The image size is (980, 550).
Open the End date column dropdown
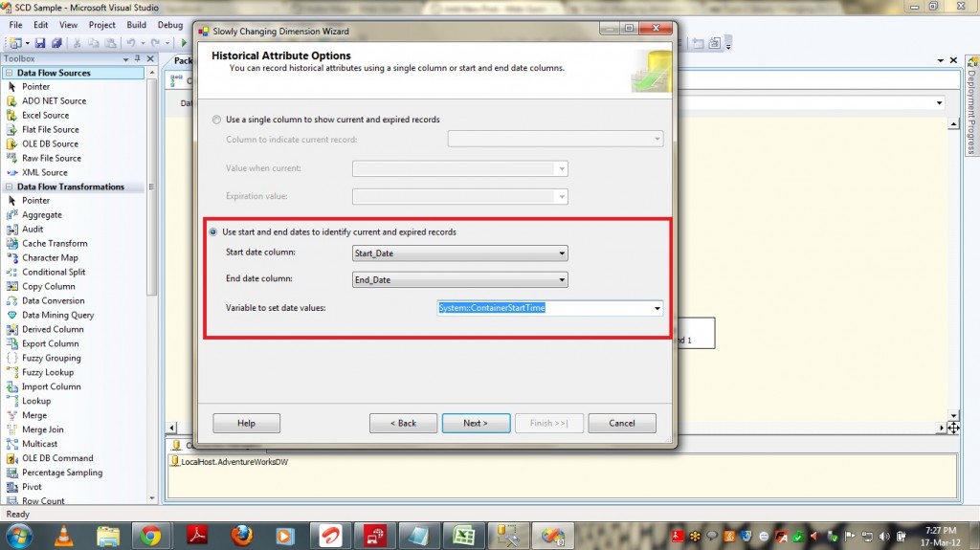point(562,280)
